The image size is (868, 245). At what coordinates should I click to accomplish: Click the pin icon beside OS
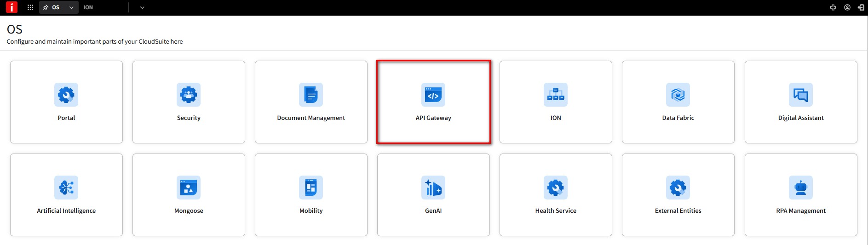[46, 7]
